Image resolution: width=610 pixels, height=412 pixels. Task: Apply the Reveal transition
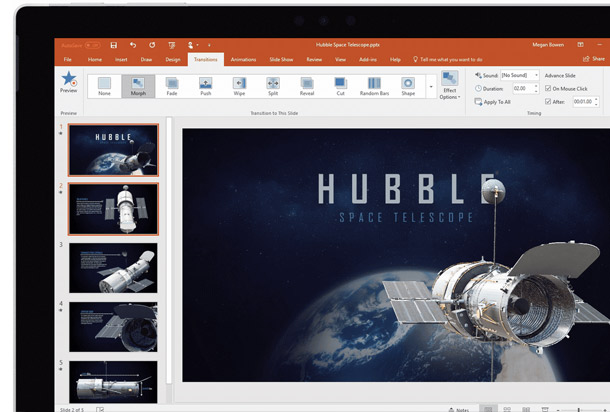tap(307, 86)
